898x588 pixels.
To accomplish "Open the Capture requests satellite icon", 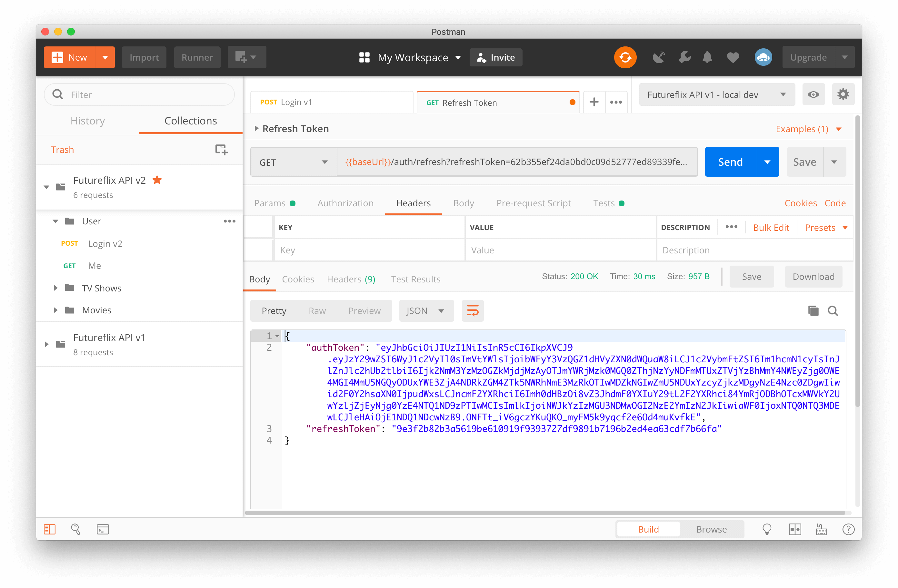I will pos(659,57).
